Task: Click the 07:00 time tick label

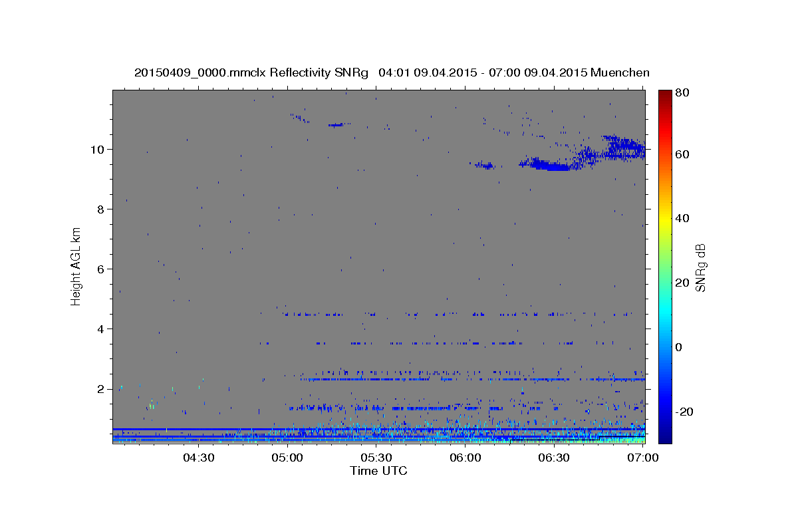Action: click(x=642, y=458)
